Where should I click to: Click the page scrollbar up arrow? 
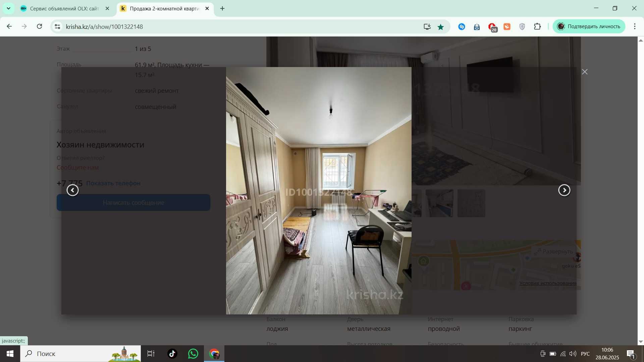[x=641, y=40]
